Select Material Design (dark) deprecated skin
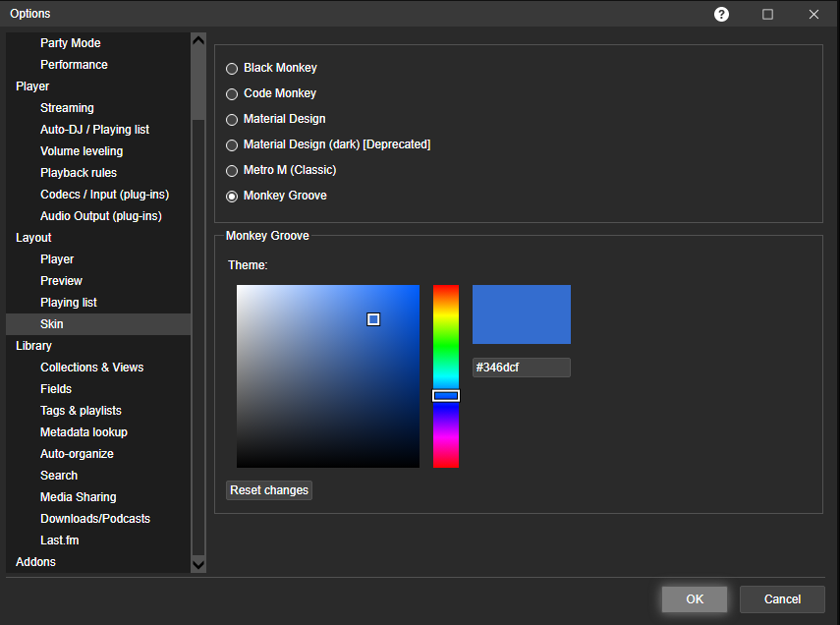 (x=232, y=145)
